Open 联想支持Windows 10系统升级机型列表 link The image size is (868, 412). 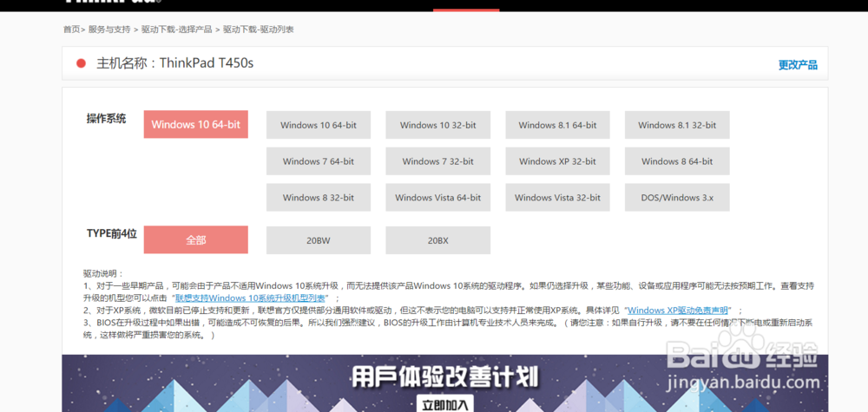(x=250, y=298)
